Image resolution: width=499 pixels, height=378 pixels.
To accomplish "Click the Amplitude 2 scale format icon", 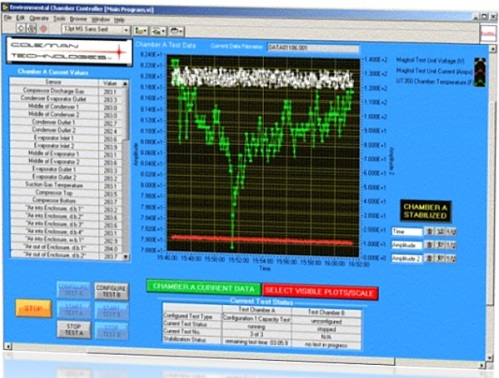I will point(451,258).
